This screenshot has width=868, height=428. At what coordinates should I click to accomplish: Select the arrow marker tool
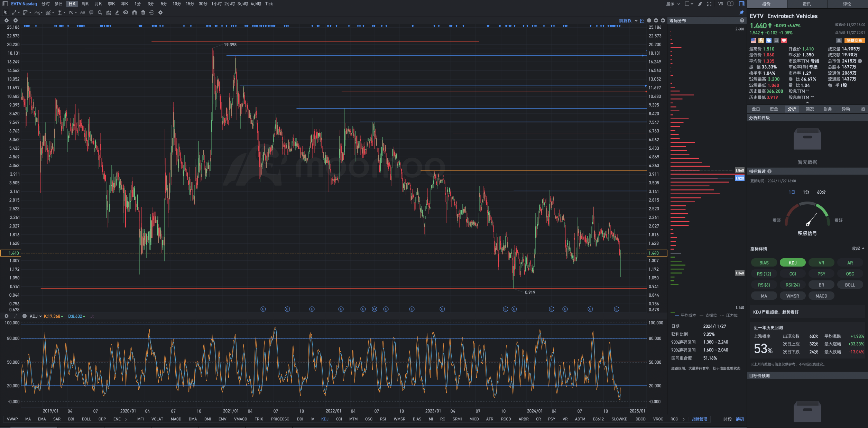coord(71,12)
